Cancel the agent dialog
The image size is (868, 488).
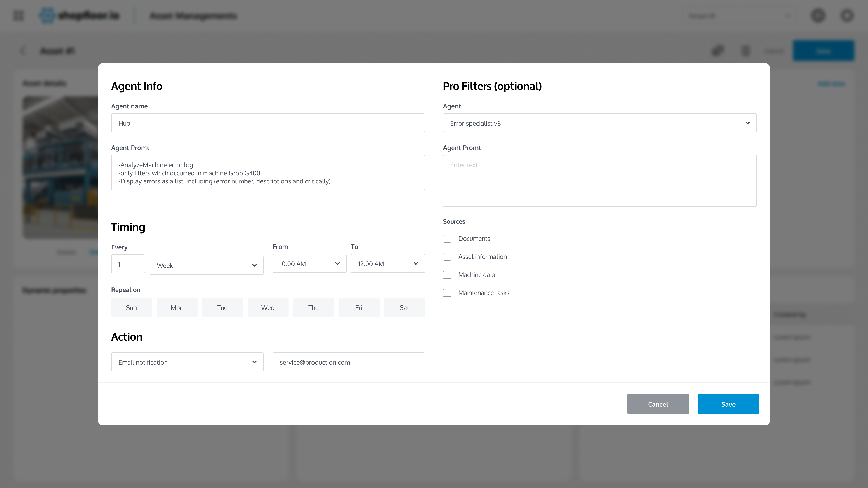click(x=658, y=404)
